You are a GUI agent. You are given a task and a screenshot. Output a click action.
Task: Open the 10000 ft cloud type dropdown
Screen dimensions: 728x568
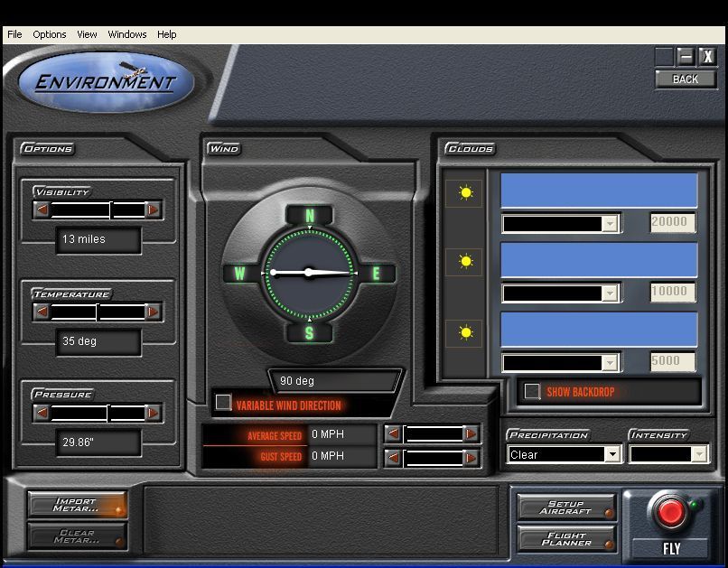click(x=561, y=293)
